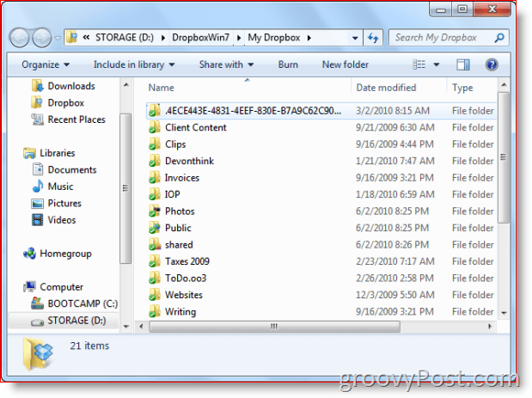Click the Burn toolbar button
The image size is (532, 398).
[288, 64]
